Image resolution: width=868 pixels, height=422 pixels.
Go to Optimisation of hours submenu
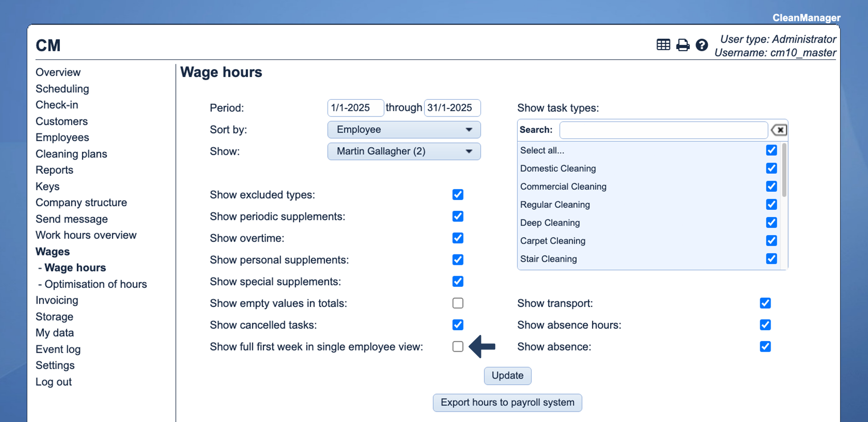[95, 284]
